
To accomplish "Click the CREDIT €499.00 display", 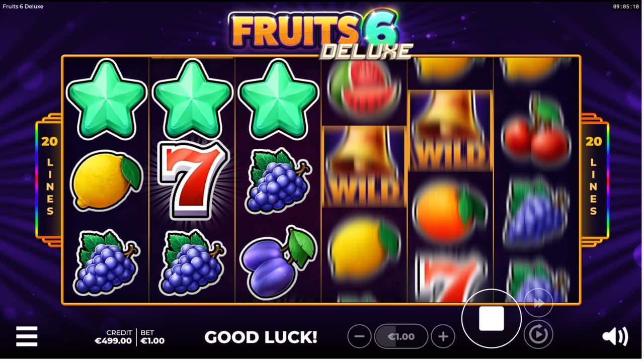I will [113, 337].
